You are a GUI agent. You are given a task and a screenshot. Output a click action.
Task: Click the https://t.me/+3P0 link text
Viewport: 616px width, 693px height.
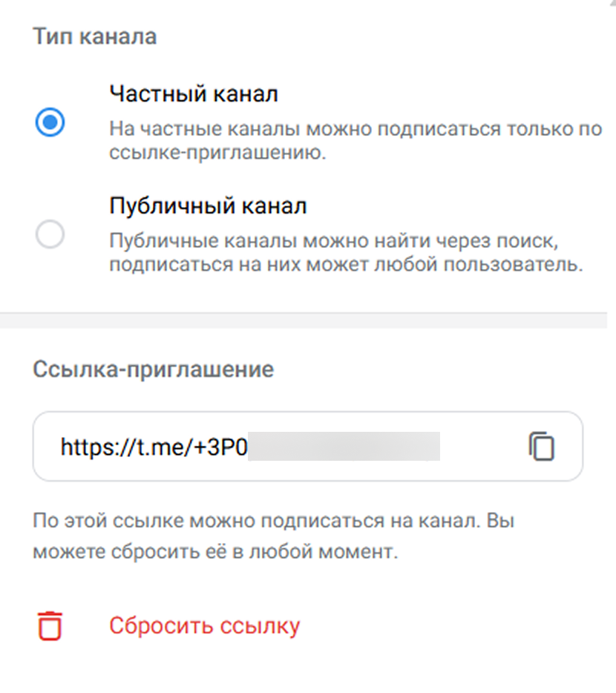153,447
